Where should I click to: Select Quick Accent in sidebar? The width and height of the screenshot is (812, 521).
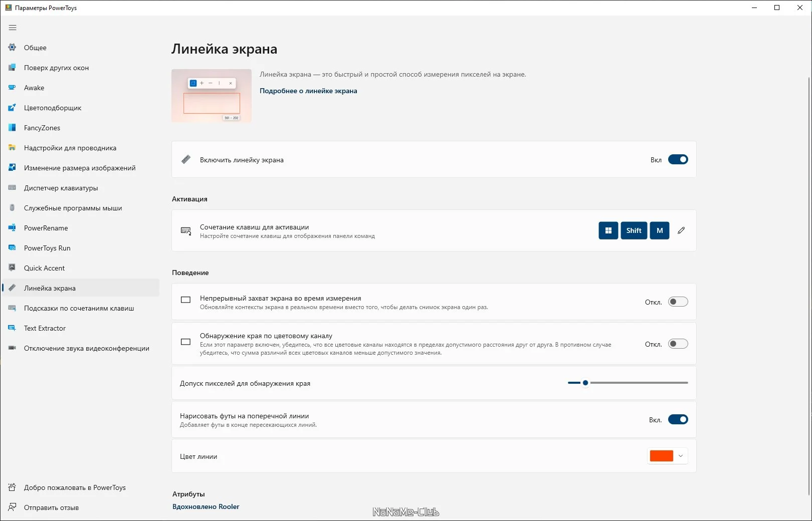pos(81,268)
